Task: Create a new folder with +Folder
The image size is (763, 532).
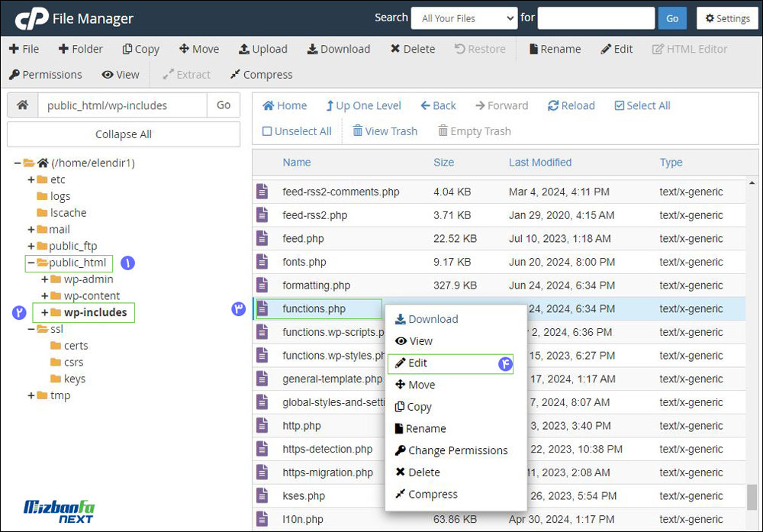Action: pyautogui.click(x=80, y=49)
